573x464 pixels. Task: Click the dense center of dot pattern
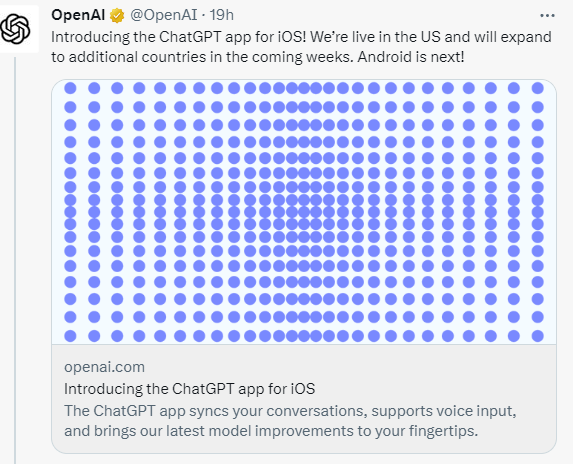pyautogui.click(x=304, y=212)
